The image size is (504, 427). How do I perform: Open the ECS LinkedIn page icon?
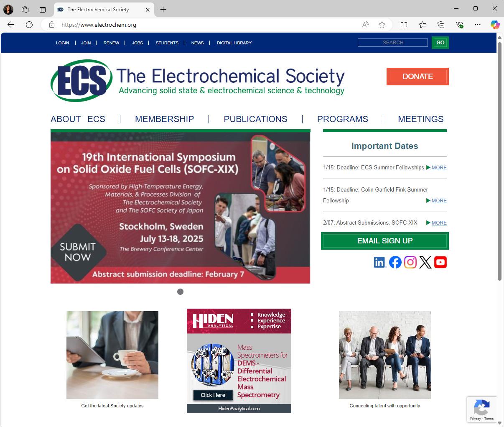(380, 262)
